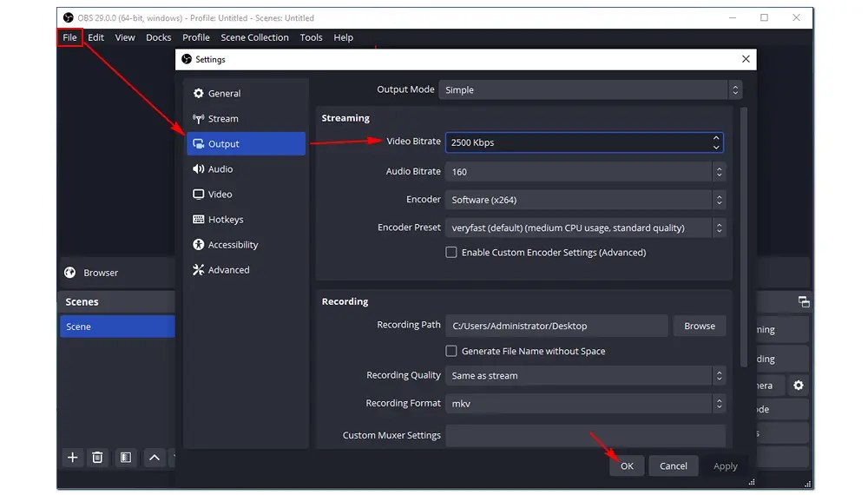Click the Audio speaker icon

click(x=198, y=168)
